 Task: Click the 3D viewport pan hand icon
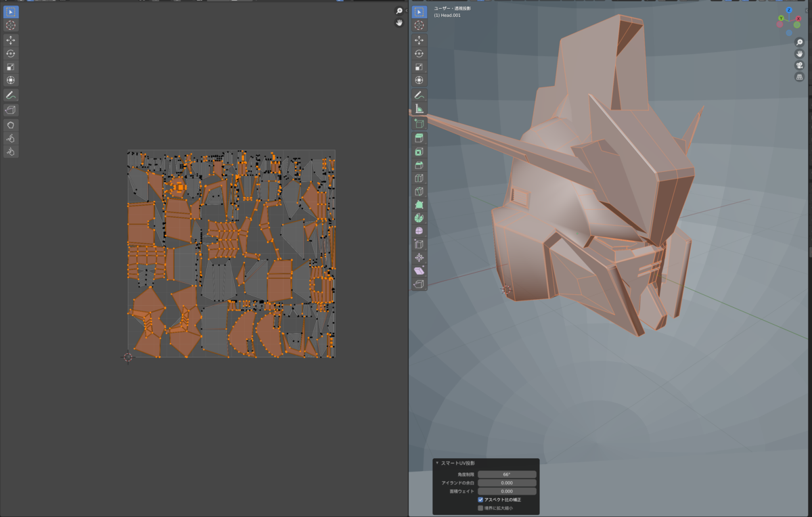799,53
